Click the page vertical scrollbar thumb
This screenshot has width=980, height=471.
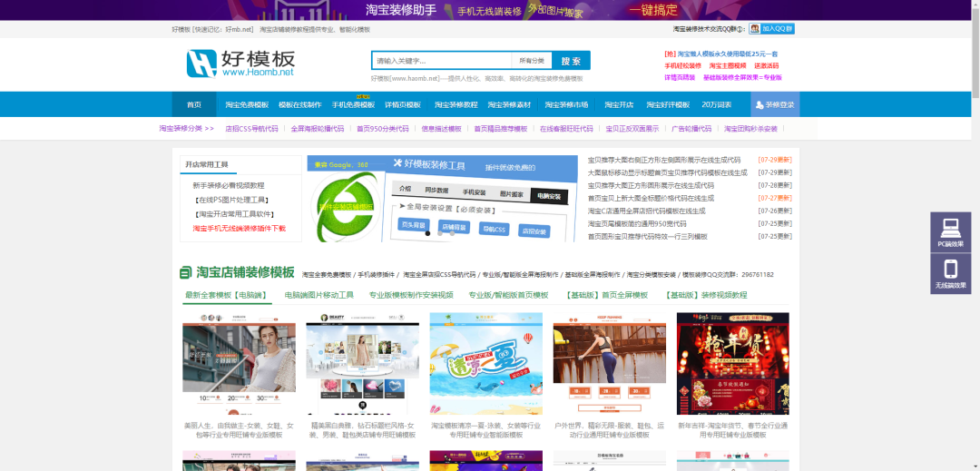(975, 54)
